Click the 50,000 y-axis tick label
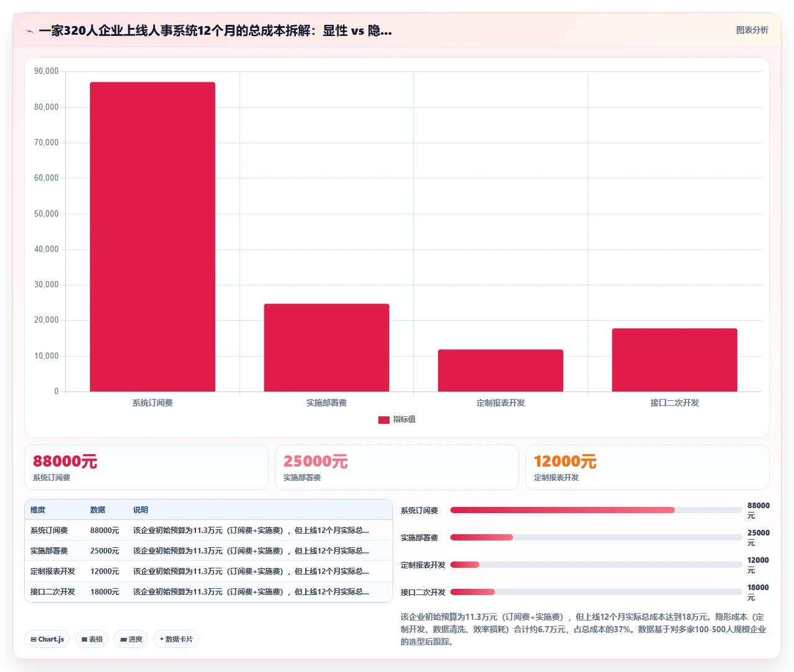 (x=47, y=213)
